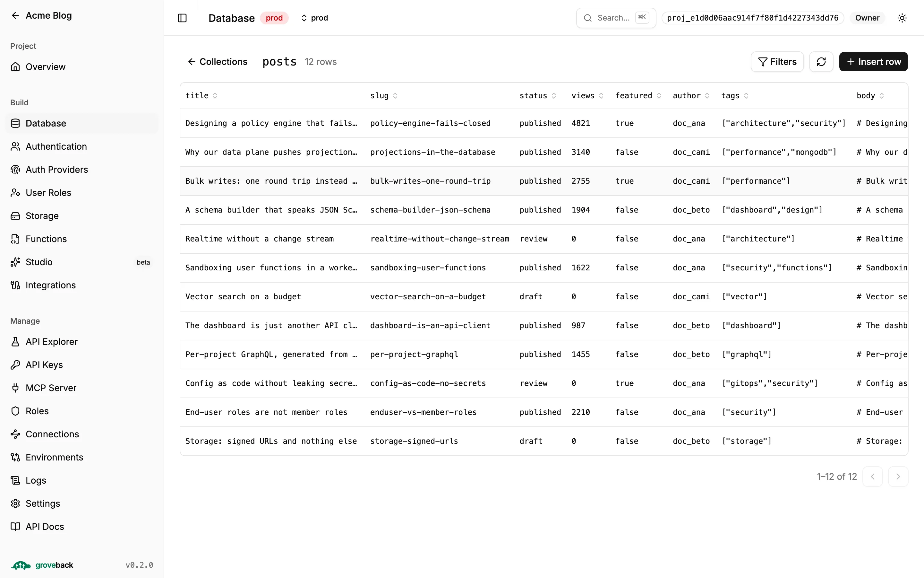Click the Settings gear icon
This screenshot has width=924, height=578.
tap(15, 504)
